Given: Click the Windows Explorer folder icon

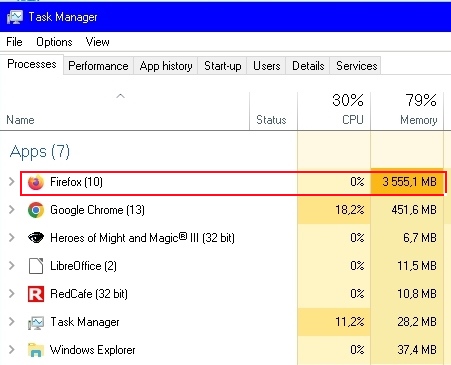Looking at the screenshot, I should pos(36,350).
